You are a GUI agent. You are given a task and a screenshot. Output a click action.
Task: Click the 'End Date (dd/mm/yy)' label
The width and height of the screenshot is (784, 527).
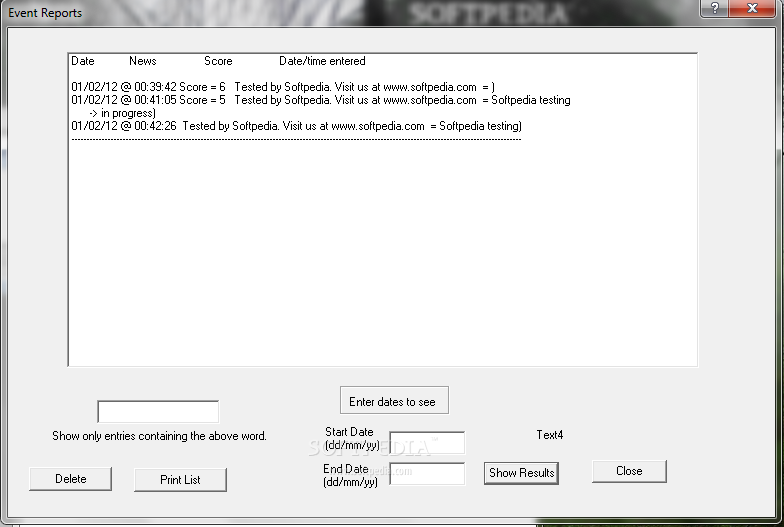click(x=350, y=476)
